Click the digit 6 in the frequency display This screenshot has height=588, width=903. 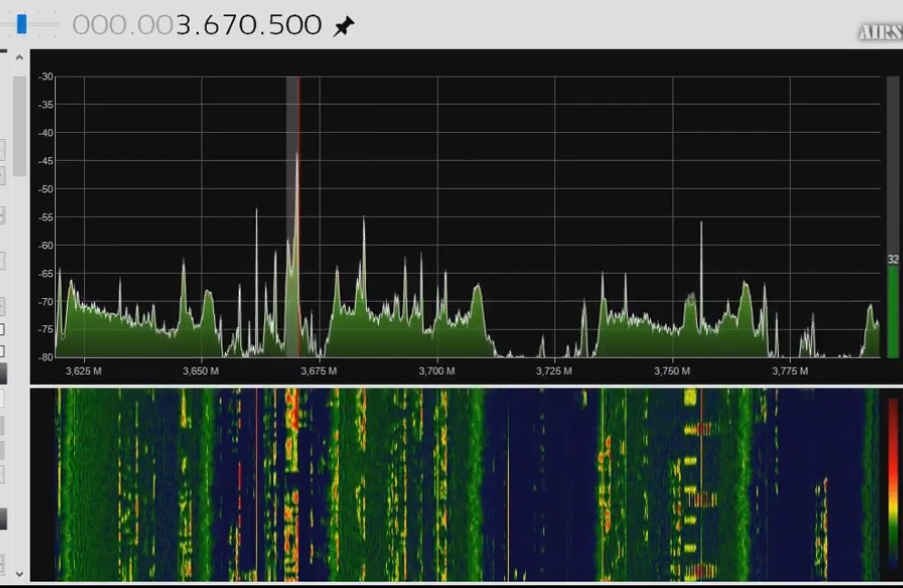[x=212, y=25]
